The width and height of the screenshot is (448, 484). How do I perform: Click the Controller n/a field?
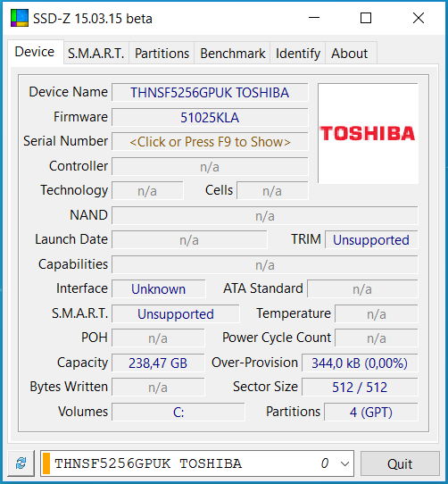click(x=210, y=167)
